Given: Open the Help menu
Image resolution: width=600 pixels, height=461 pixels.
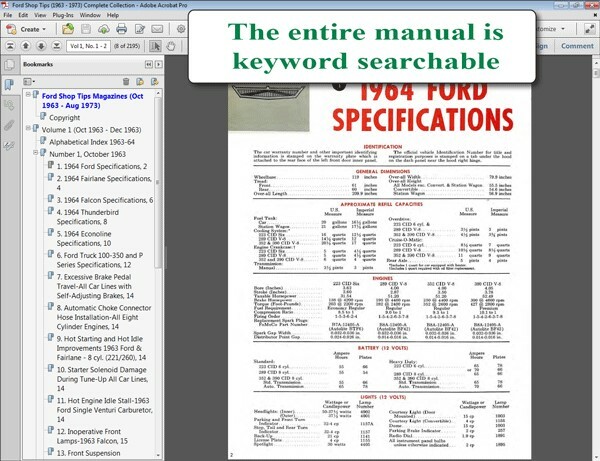Looking at the screenshot, I should (113, 15).
